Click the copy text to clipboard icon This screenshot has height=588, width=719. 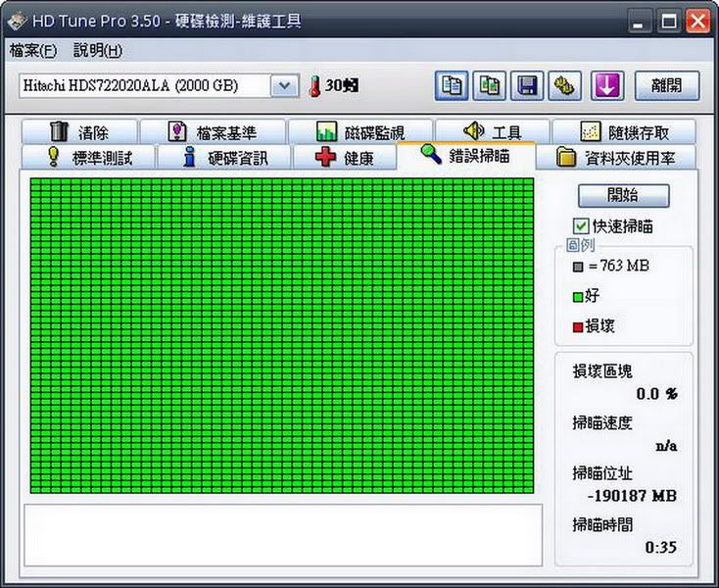coord(452,85)
